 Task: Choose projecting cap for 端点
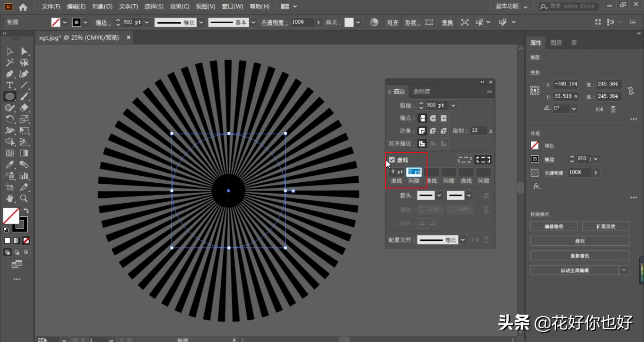(443, 118)
